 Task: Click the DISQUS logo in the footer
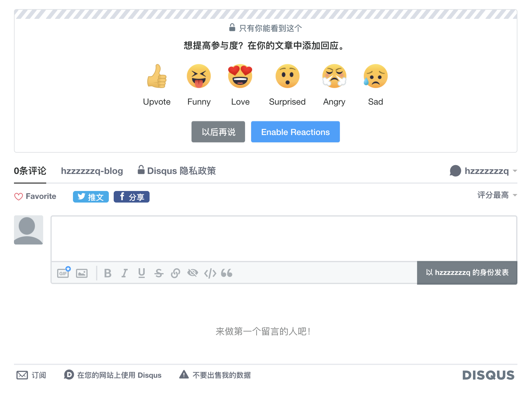488,375
